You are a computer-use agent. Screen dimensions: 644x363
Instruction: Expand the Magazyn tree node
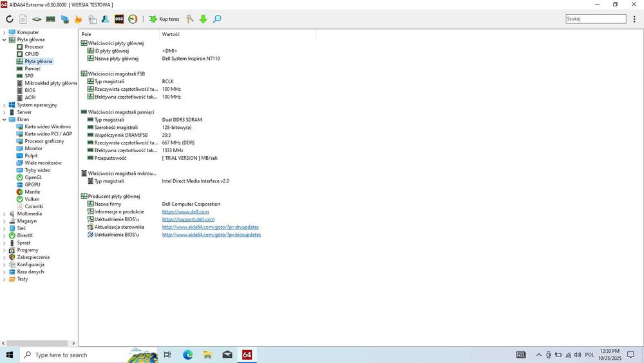coord(4,221)
